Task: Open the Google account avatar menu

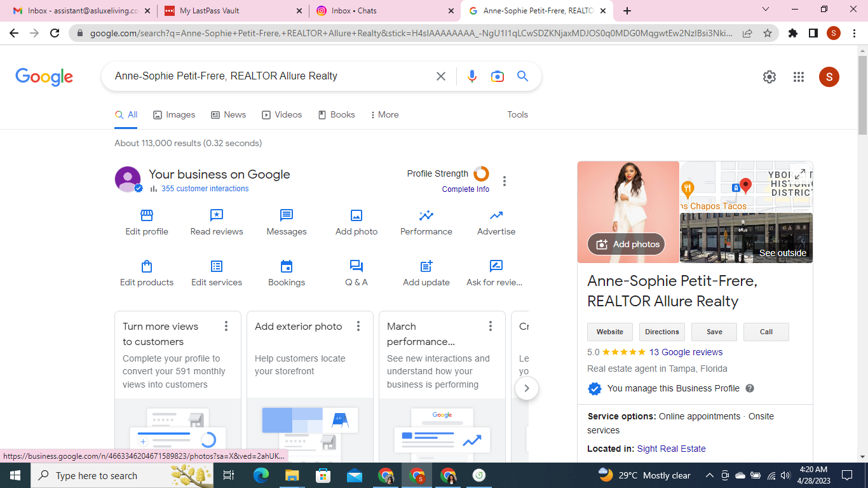Action: [x=829, y=77]
